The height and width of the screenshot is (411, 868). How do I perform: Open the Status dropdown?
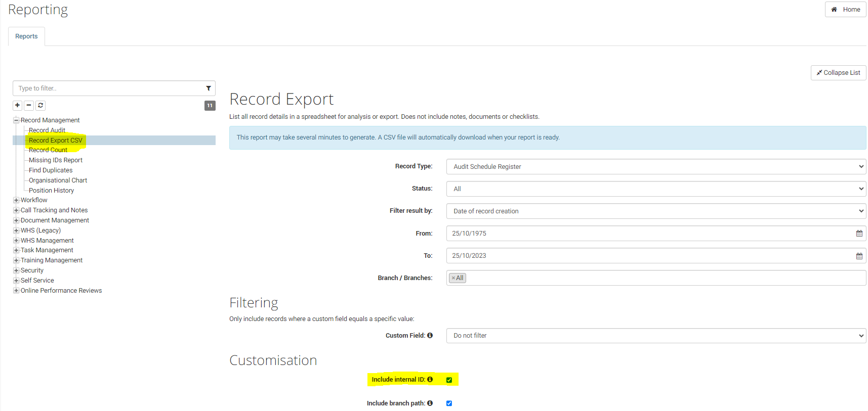click(656, 189)
